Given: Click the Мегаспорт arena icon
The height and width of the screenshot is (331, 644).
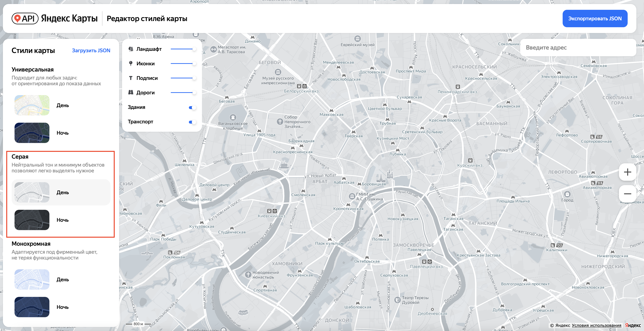Looking at the screenshot, I should 213,49.
